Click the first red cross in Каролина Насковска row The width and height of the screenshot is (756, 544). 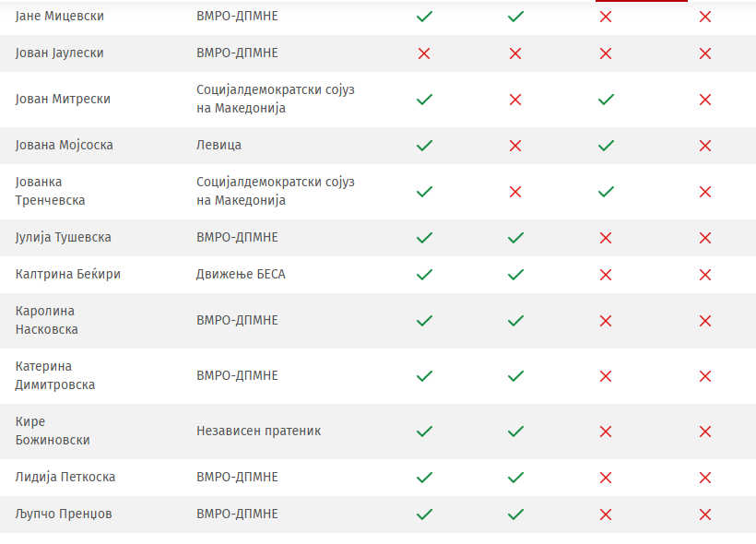[x=606, y=321]
